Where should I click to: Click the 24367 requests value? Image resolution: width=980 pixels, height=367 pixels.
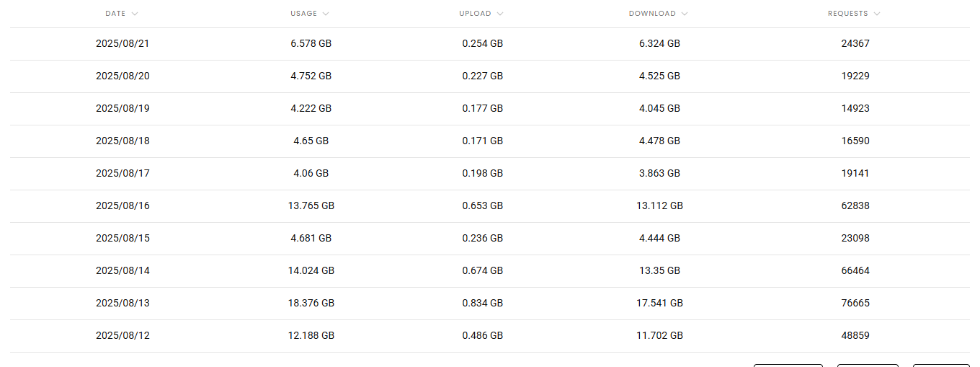855,43
